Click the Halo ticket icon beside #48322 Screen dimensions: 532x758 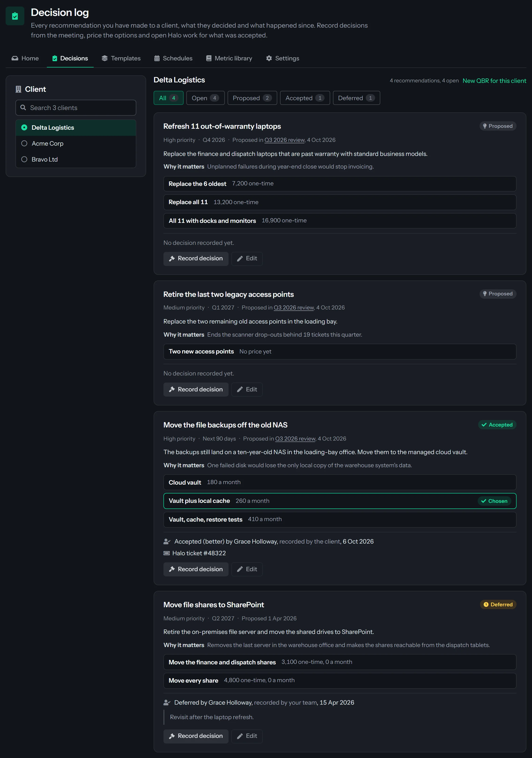[x=167, y=553]
